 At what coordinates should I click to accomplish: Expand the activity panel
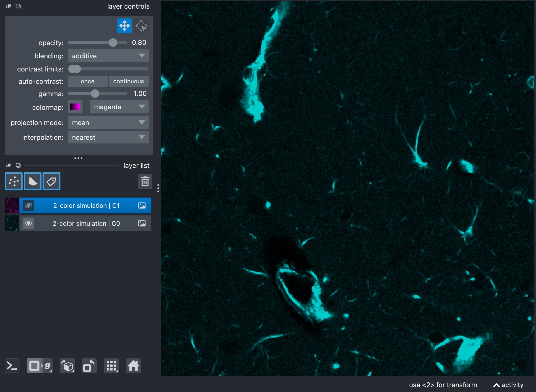click(x=508, y=385)
